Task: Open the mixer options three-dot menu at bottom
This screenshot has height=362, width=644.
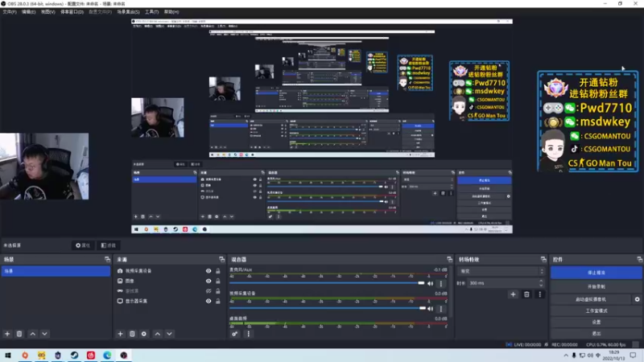Action: (x=248, y=334)
